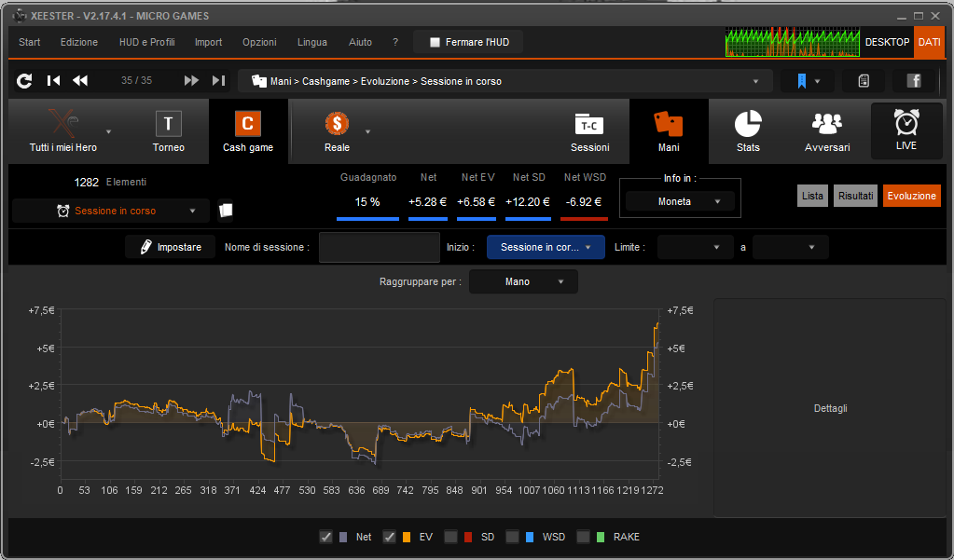Select the Tutti i miei Hero icon

62,124
